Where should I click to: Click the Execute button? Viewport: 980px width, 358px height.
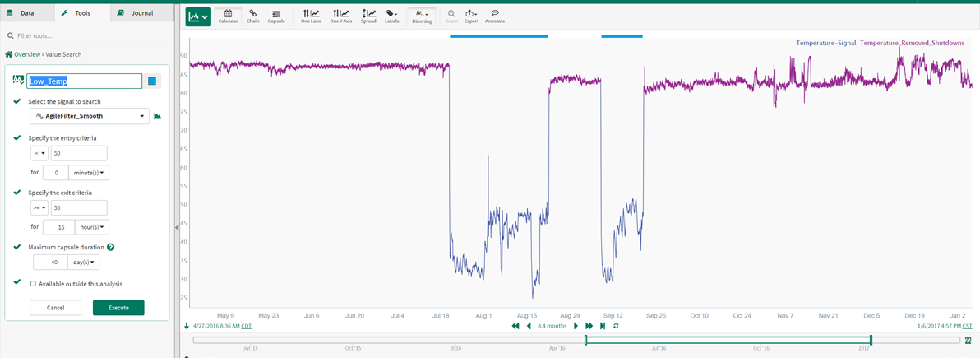pos(118,308)
